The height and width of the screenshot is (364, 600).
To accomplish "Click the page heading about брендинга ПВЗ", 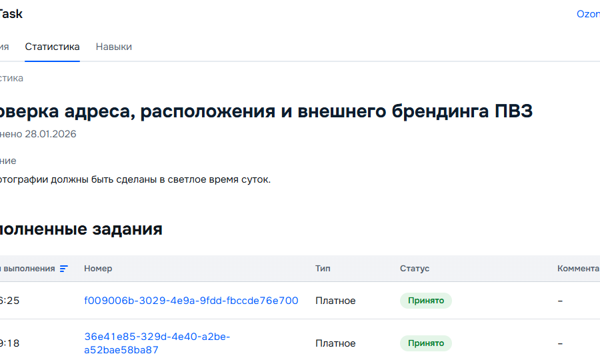I will tap(266, 111).
